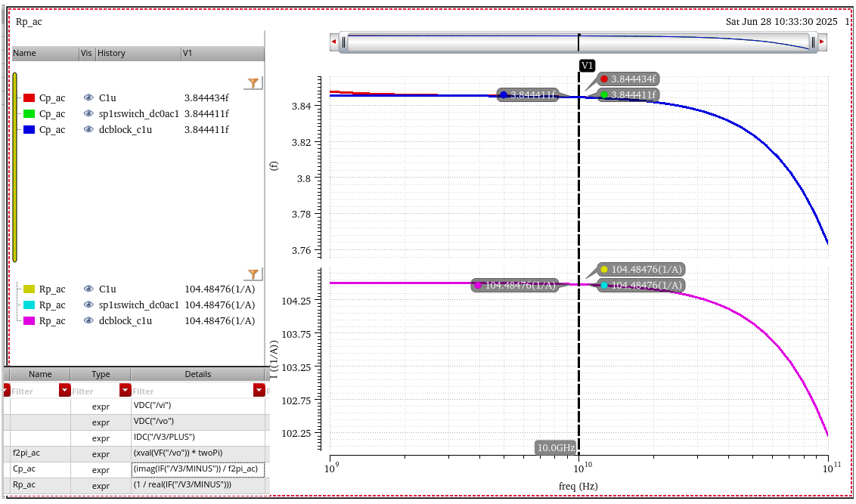Click the red marker bubble showing 3.844434f

point(628,79)
